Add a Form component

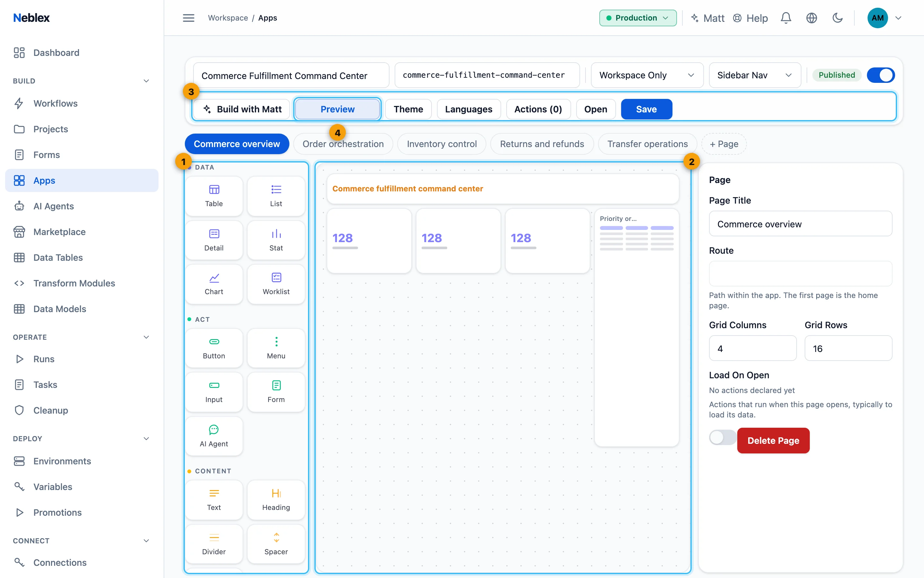pyautogui.click(x=276, y=392)
